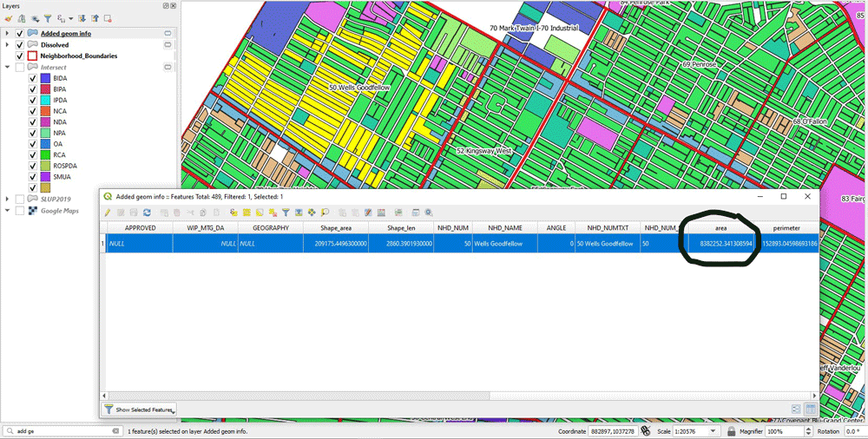Image resolution: width=868 pixels, height=439 pixels.
Task: Sort table by GEOGRAPHY column header
Action: coord(271,227)
